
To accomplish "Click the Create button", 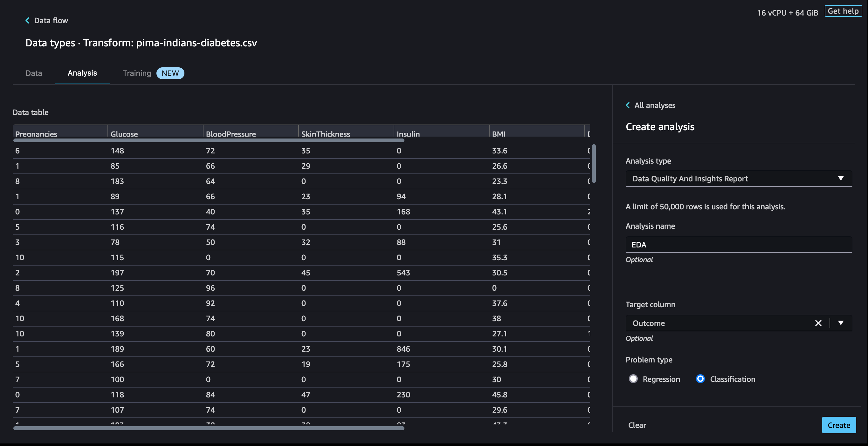I will 838,425.
